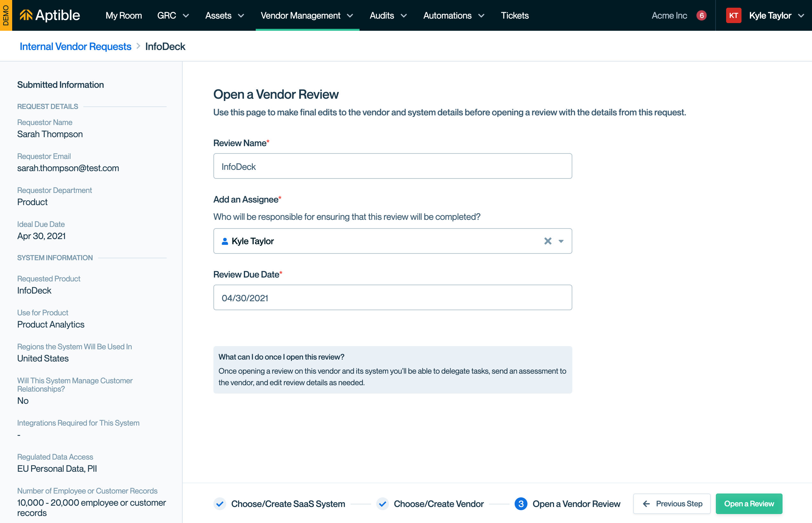812x523 pixels.
Task: Go to the Tickets page
Action: [515, 15]
